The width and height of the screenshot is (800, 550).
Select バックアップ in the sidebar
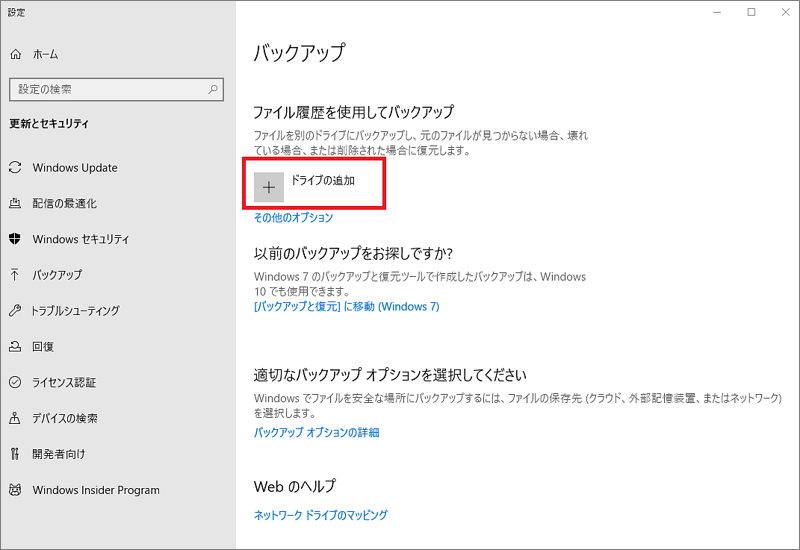[57, 274]
